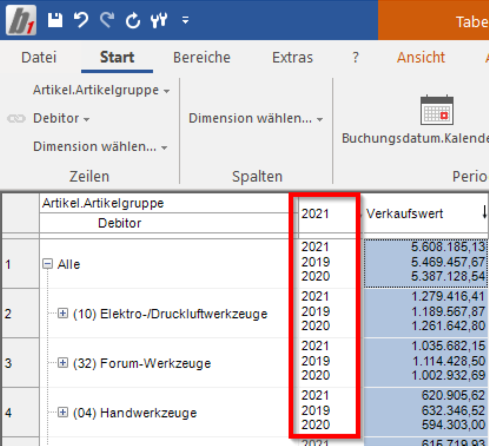Open the Buchungsdatum calendar period picker
Image resolution: width=489 pixels, height=448 pixels.
point(437,110)
